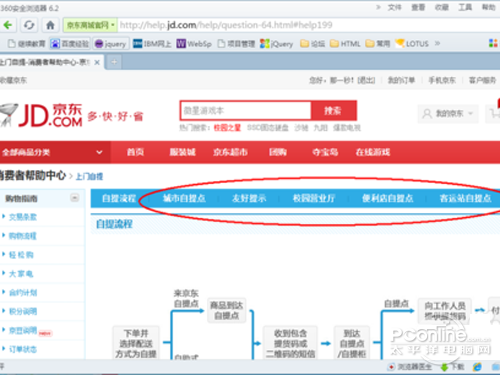Image resolution: width=500 pixels, height=375 pixels.
Task: Click the browser refresh icon
Action: point(29,25)
